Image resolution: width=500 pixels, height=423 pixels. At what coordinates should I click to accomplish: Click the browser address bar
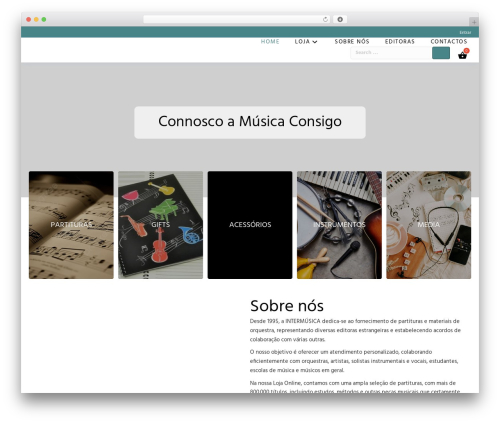click(x=236, y=19)
